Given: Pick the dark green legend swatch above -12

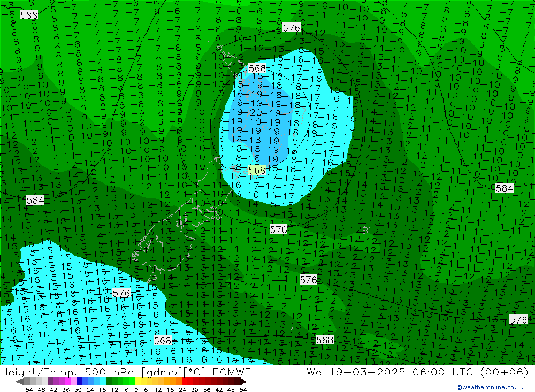Looking at the screenshot, I should (x=109, y=381).
